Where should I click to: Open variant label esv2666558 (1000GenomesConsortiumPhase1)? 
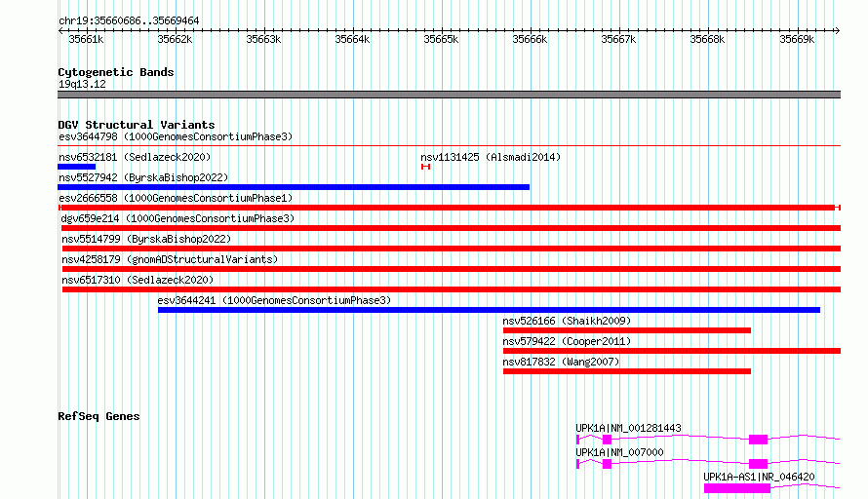176,198
